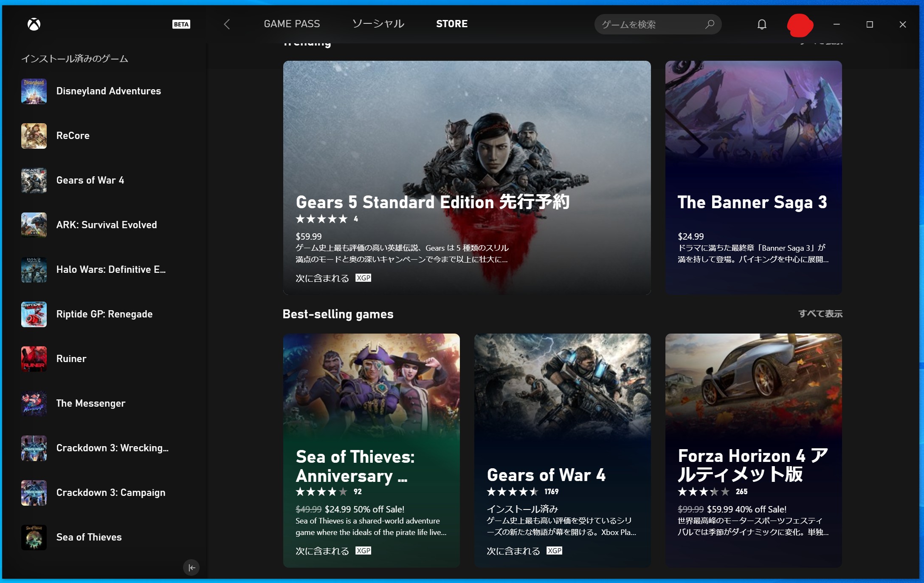Click Gears 5 star rating

coord(322,219)
